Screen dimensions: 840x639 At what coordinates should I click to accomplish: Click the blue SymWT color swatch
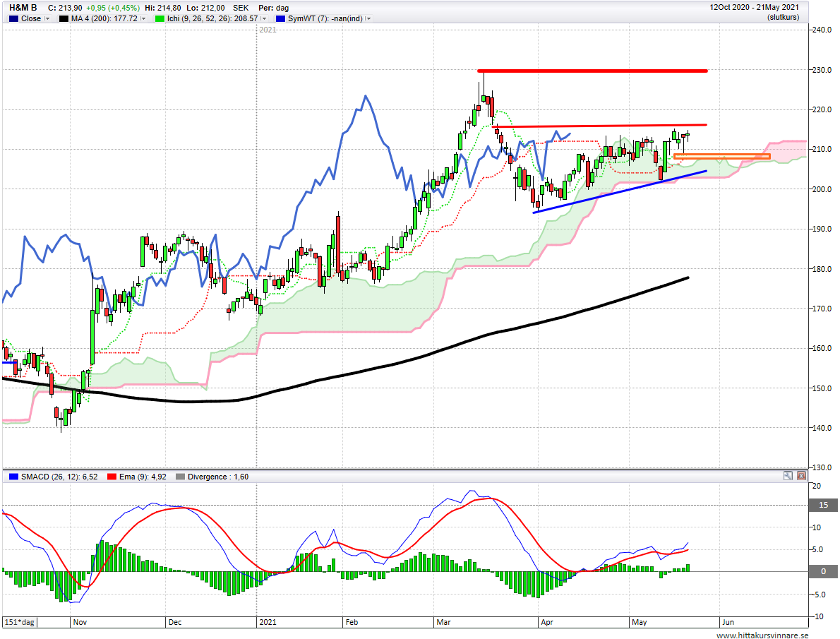pos(280,19)
